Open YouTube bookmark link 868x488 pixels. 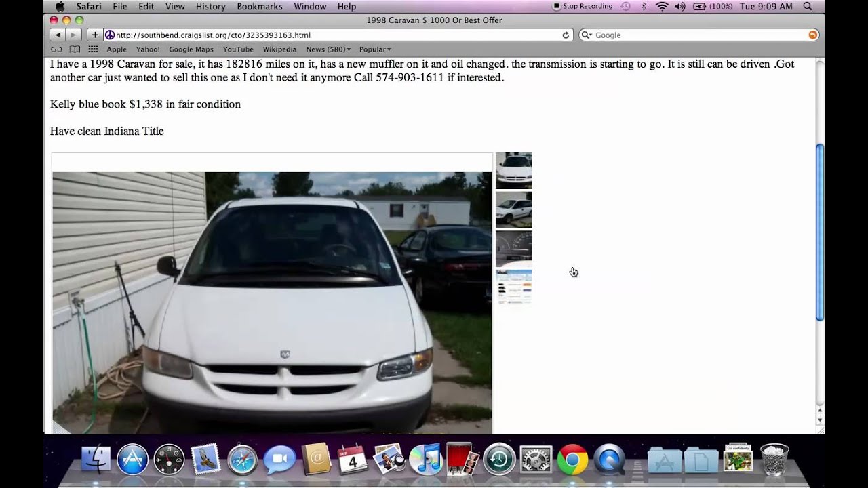238,49
